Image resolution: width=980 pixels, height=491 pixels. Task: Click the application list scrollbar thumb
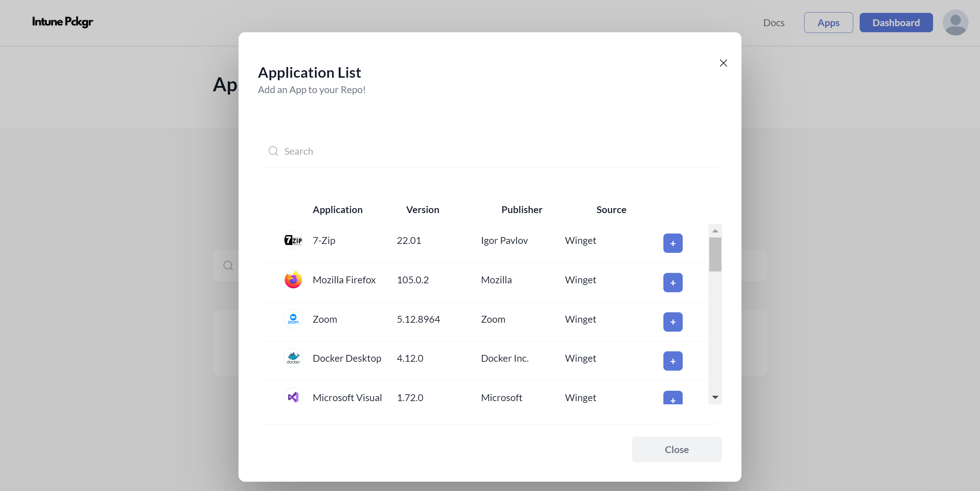pyautogui.click(x=715, y=254)
